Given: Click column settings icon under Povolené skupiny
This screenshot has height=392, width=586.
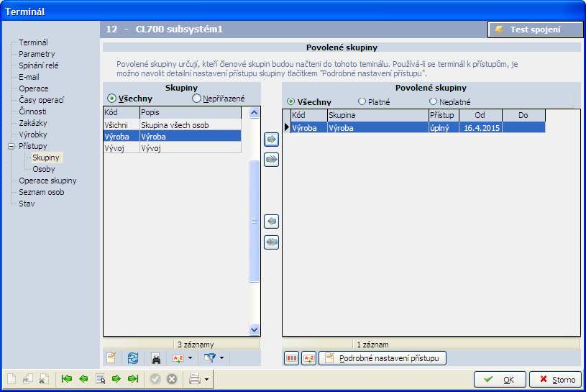Looking at the screenshot, I should point(291,358).
